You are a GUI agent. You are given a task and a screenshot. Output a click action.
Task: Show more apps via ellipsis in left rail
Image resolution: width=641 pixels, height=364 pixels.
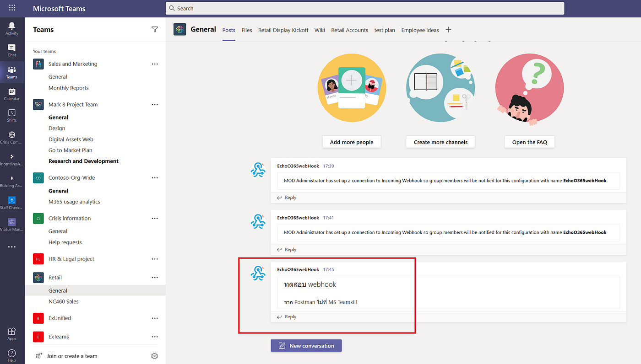pos(11,246)
